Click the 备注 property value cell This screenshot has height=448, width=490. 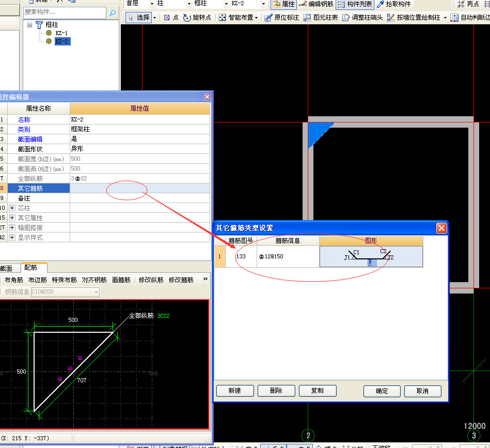point(140,198)
